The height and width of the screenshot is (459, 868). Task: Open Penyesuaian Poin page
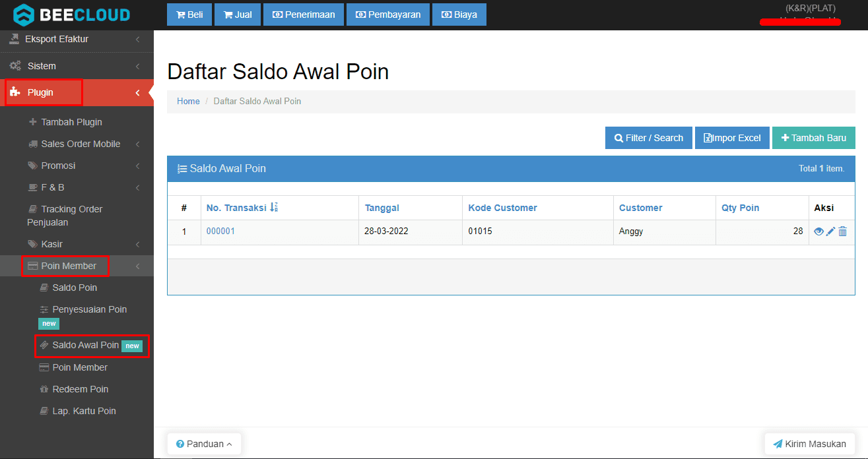tap(89, 309)
